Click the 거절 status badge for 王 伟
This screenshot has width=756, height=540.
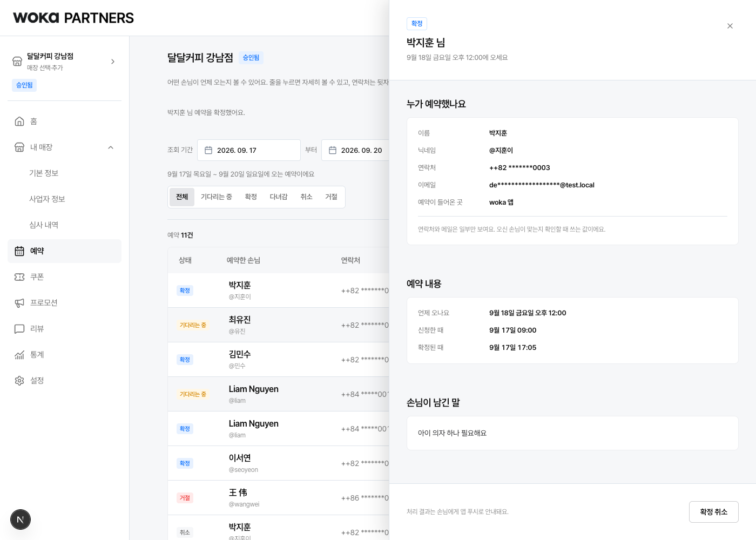[x=185, y=498]
